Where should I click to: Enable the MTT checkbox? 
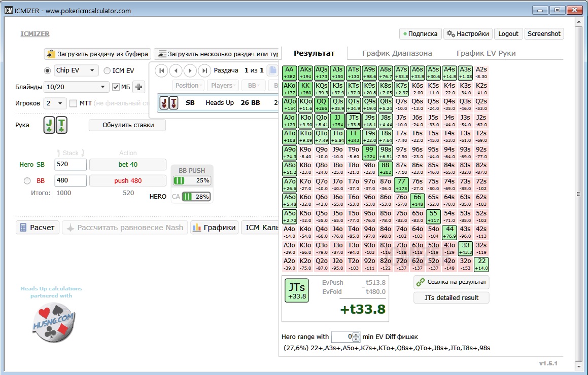[x=73, y=103]
